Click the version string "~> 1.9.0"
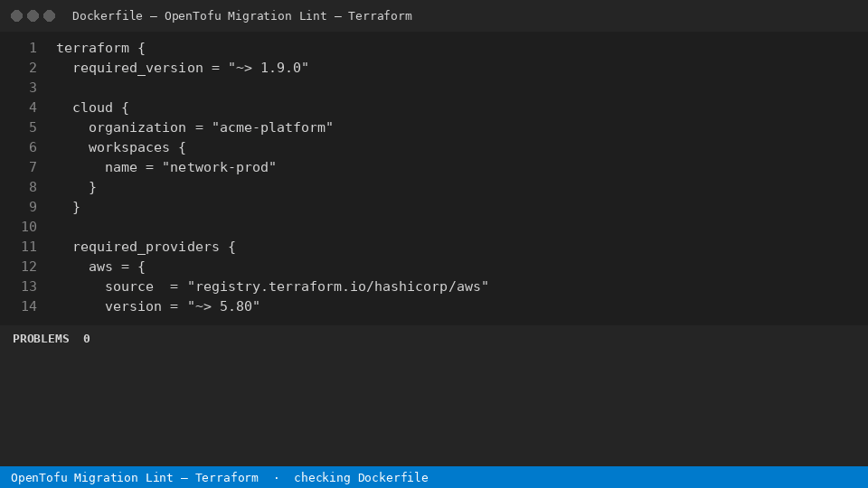868x488 pixels. 269,68
